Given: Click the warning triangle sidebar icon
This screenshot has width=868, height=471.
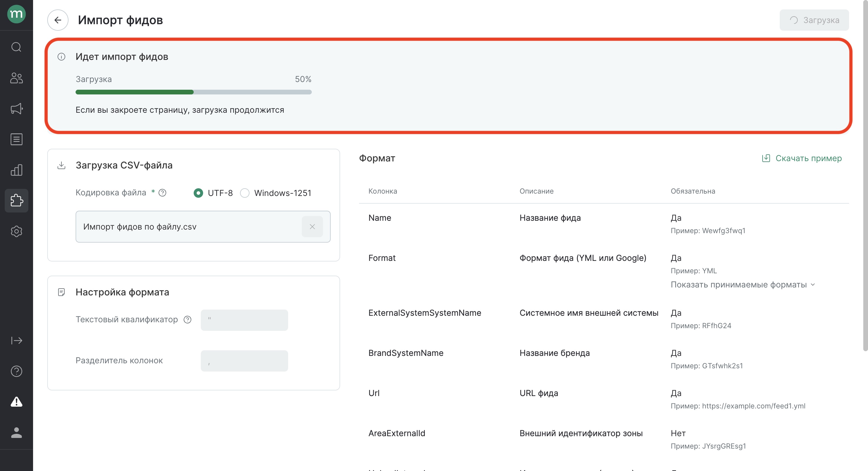Looking at the screenshot, I should point(16,402).
